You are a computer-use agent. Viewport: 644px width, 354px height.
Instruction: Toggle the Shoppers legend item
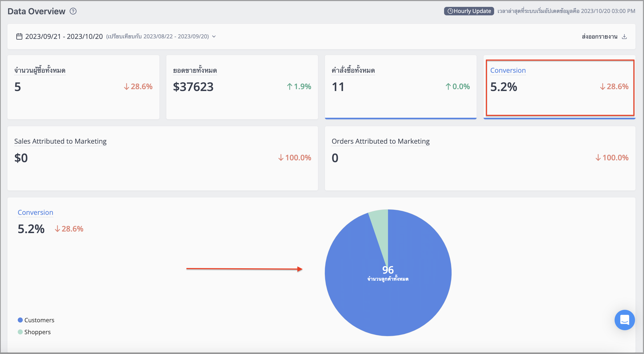34,332
